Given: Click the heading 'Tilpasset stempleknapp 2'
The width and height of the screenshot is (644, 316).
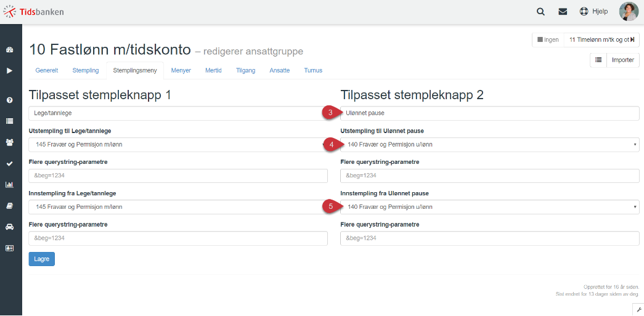Looking at the screenshot, I should [412, 95].
